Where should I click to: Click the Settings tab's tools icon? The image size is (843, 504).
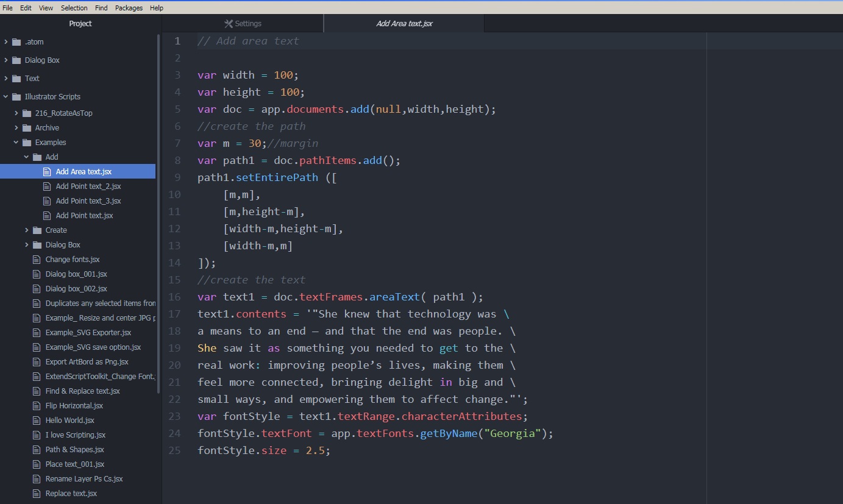229,24
